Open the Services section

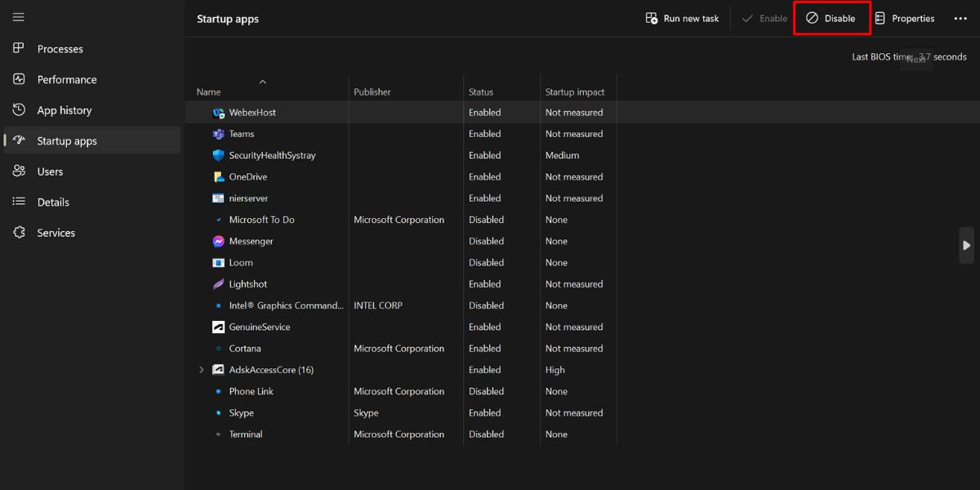56,232
